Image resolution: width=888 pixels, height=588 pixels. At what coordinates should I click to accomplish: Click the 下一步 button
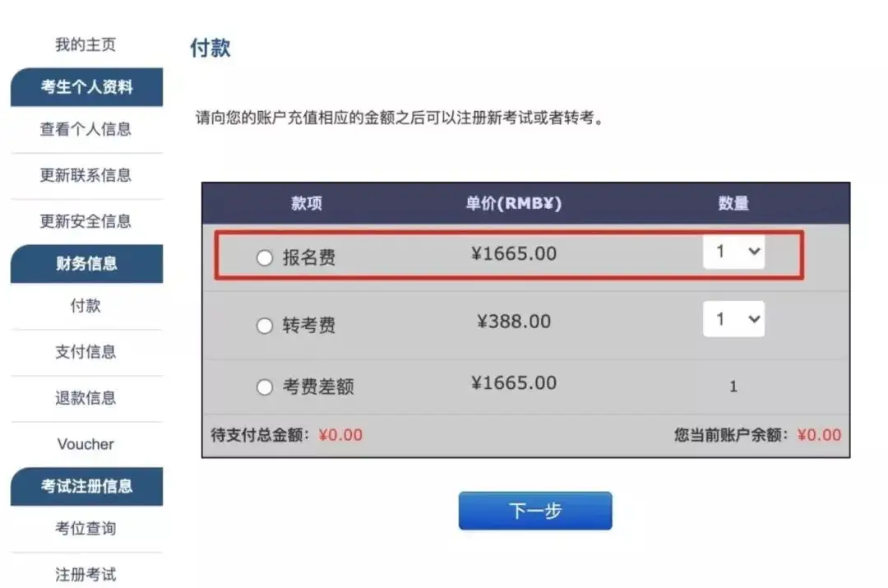pos(534,510)
